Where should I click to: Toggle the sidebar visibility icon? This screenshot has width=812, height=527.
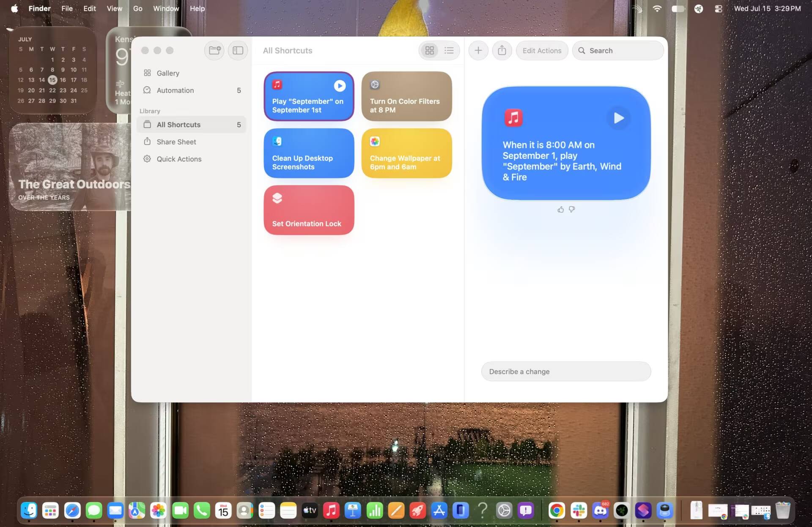pos(238,50)
